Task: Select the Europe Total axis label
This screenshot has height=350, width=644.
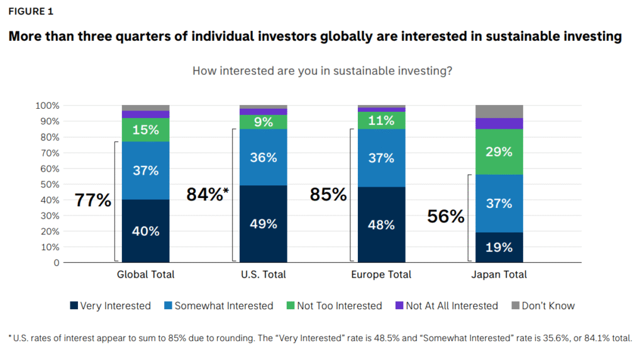Action: click(x=382, y=275)
